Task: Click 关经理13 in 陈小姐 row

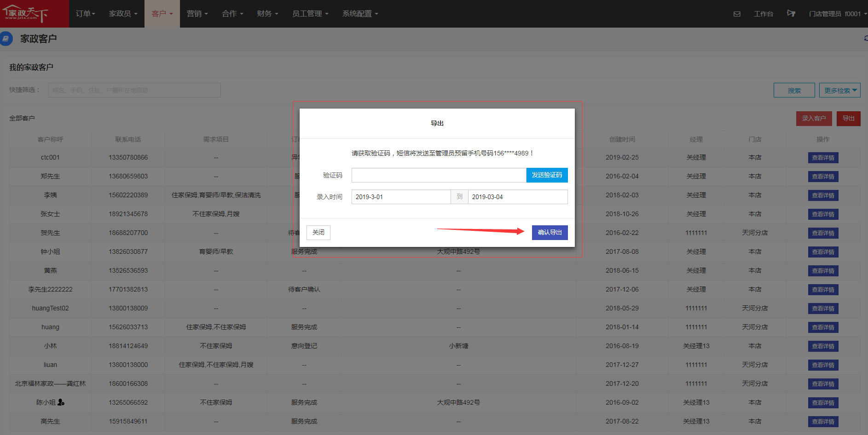Action: tap(696, 402)
